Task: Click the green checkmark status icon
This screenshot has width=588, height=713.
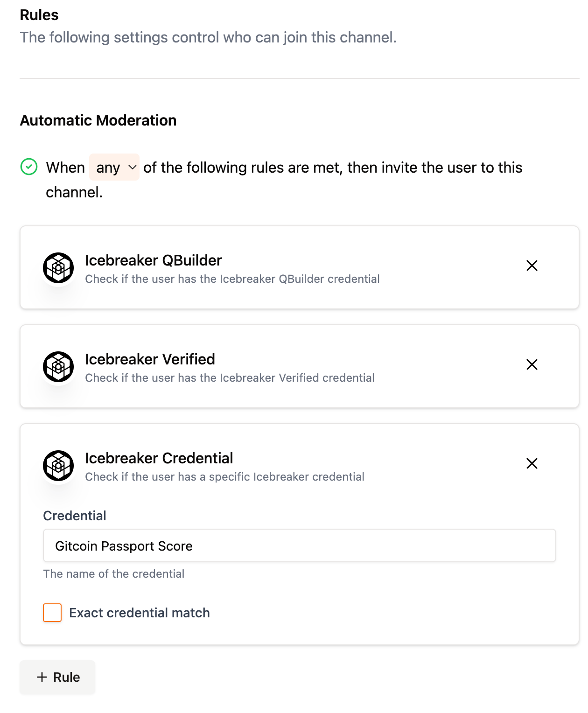Action: pyautogui.click(x=29, y=167)
